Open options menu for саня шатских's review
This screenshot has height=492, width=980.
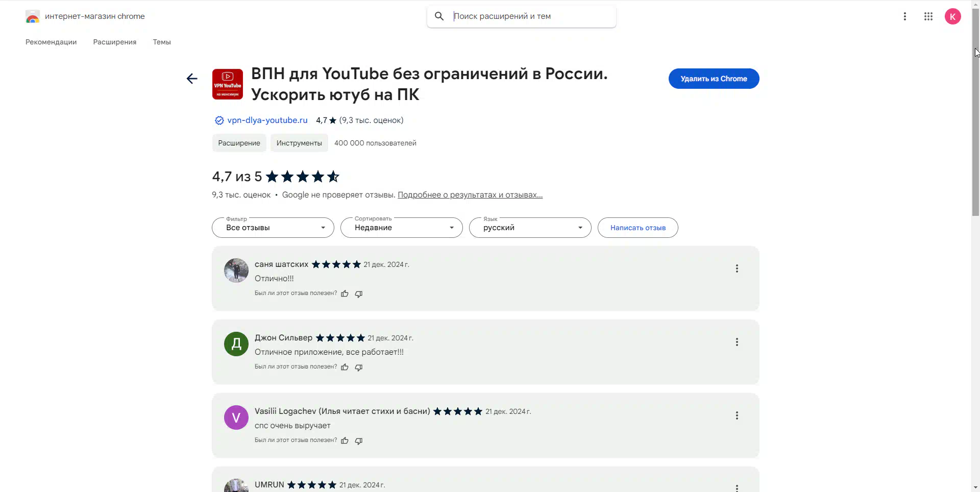[737, 268]
